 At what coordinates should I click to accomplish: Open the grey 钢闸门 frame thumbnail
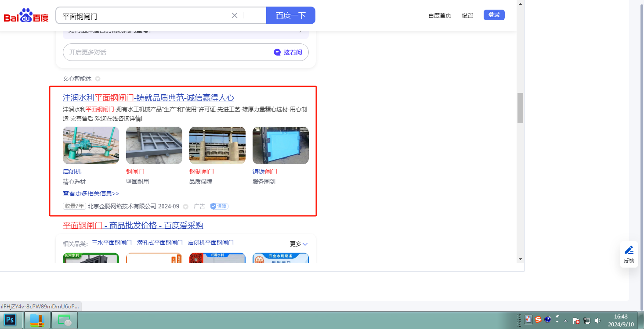[154, 145]
